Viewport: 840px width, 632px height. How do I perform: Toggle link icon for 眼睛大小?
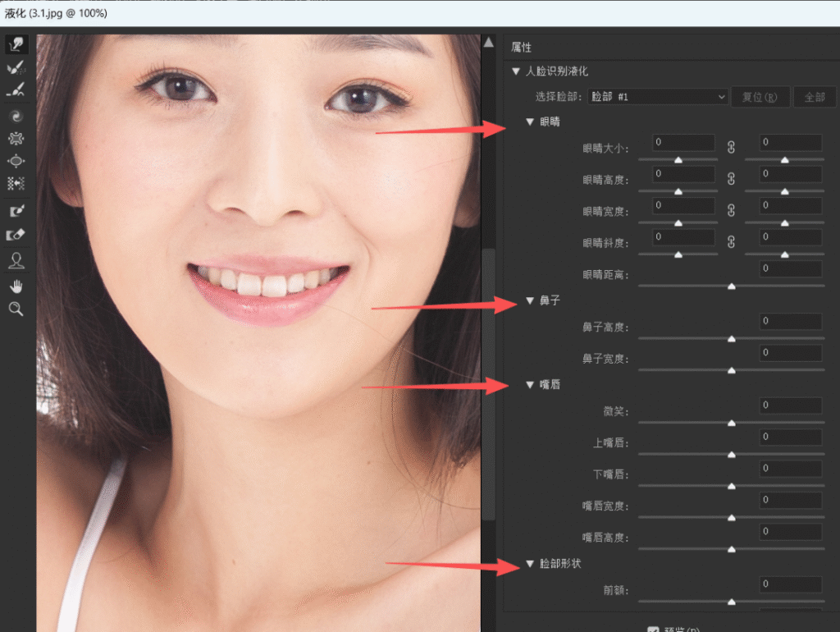pyautogui.click(x=731, y=148)
